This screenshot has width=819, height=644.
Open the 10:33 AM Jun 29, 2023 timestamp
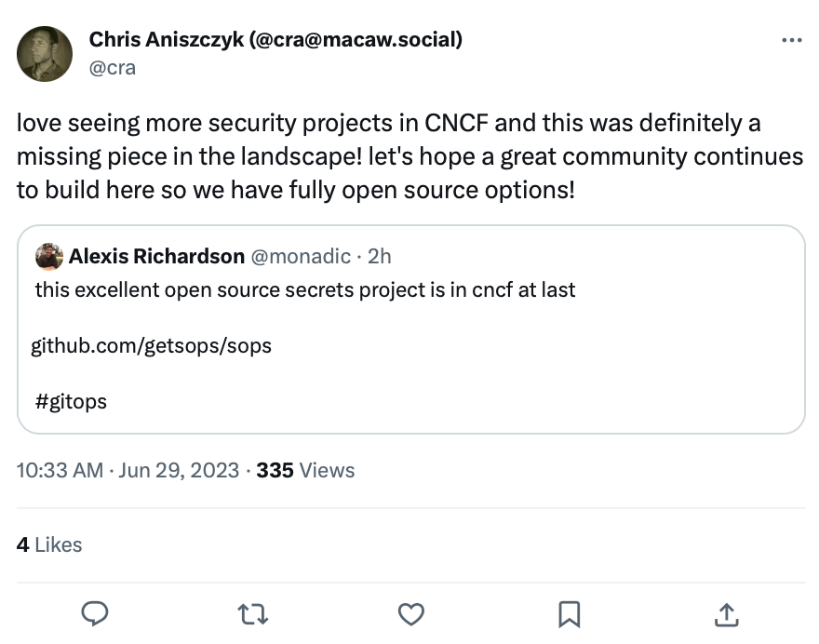tap(128, 470)
